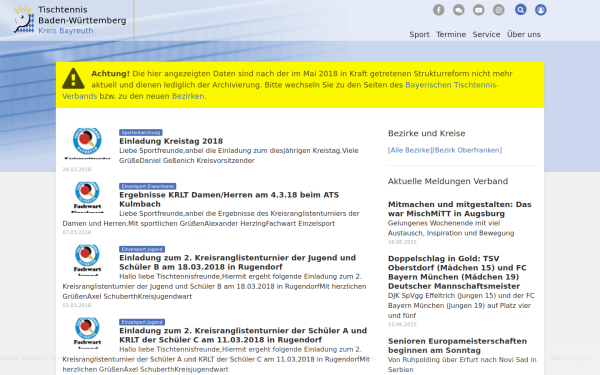
Task: Open the [Alle Bezirke] link
Action: [410, 150]
